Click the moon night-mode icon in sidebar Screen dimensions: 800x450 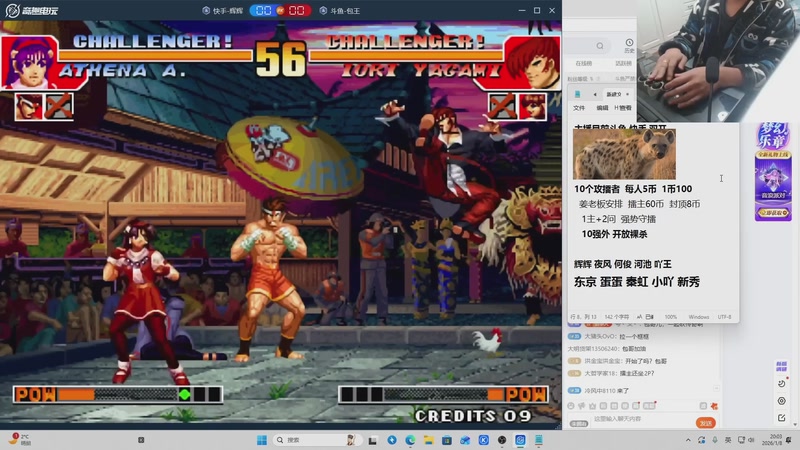click(782, 383)
